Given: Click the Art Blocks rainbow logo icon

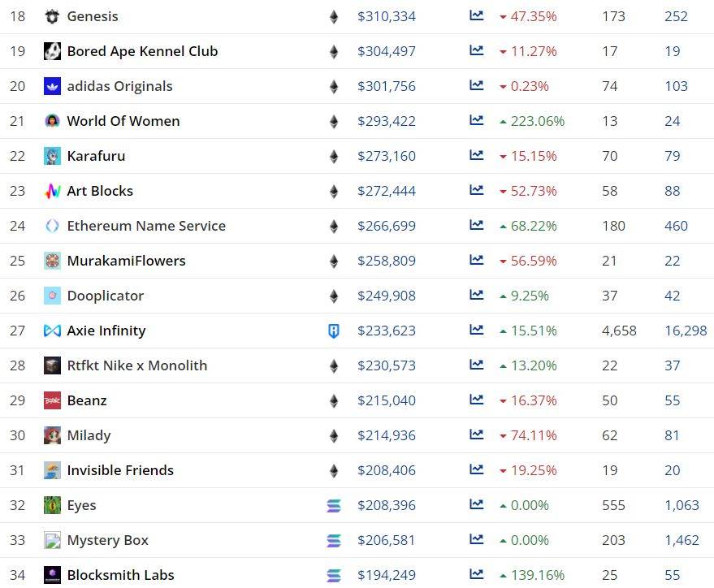Looking at the screenshot, I should (x=52, y=191).
